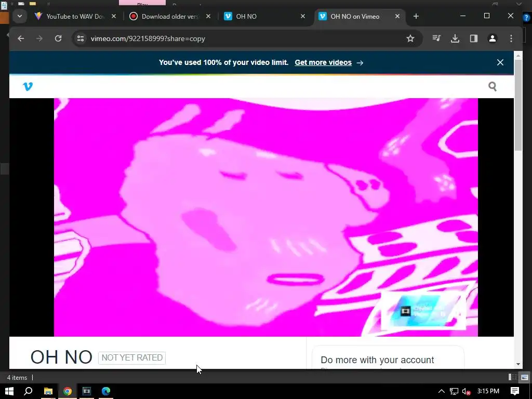Click the NOT YET RATED badge
532x399 pixels.
tap(132, 357)
